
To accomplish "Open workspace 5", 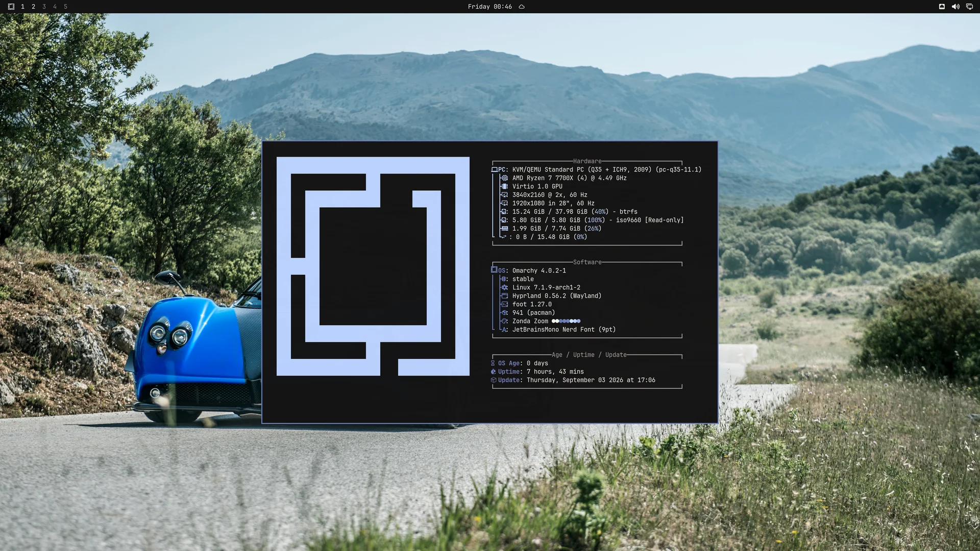I will [x=65, y=7].
